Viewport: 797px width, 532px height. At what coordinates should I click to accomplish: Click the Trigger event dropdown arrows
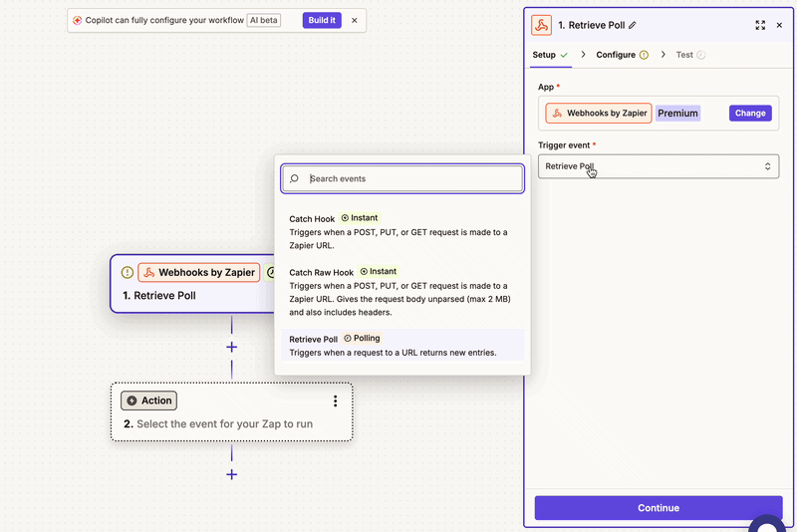767,166
